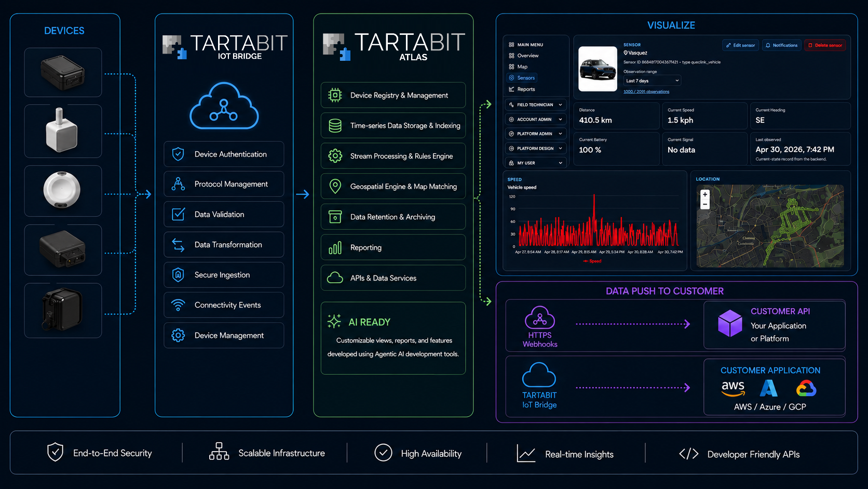Click the Secure Ingestion lock-shield icon
The width and height of the screenshot is (868, 489).
(178, 275)
